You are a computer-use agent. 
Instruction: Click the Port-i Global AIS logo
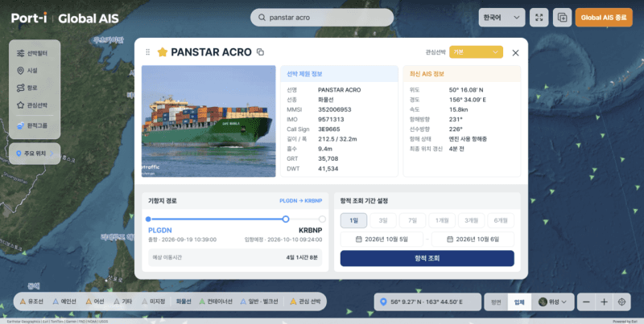65,18
